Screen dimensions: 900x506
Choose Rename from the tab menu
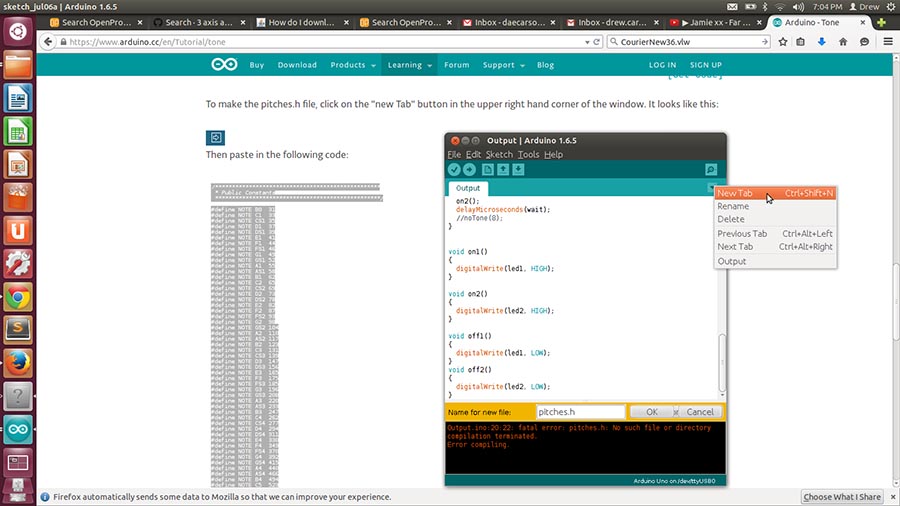(775, 206)
